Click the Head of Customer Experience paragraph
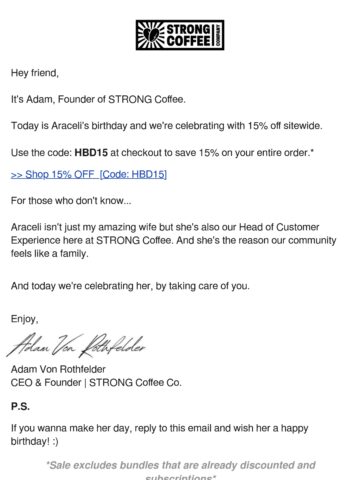This screenshot has height=480, width=360. pyautogui.click(x=173, y=240)
